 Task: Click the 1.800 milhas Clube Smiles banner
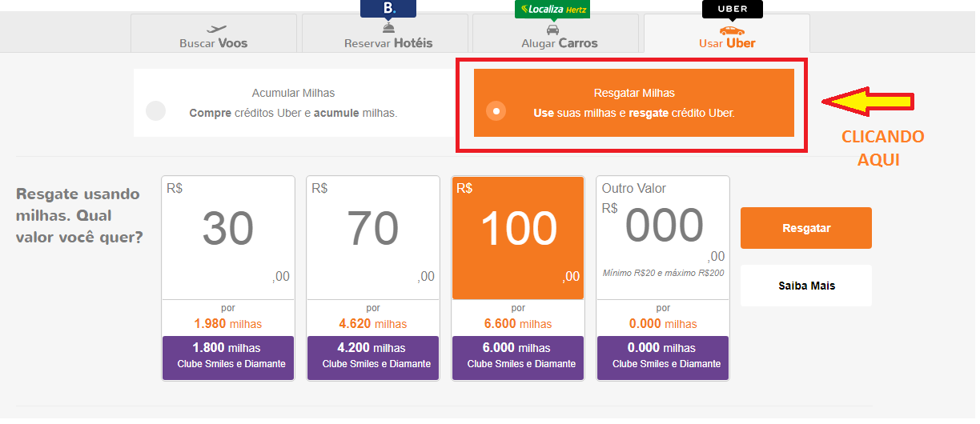click(227, 356)
